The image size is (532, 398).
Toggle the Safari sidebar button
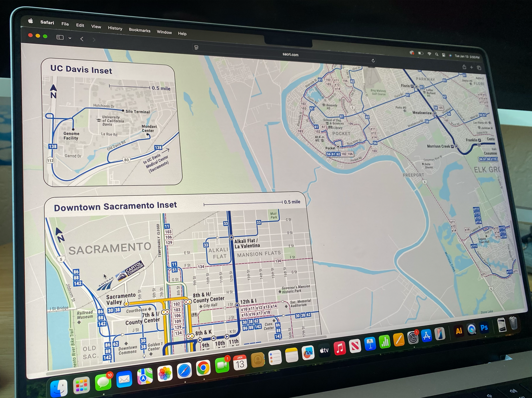coord(60,37)
